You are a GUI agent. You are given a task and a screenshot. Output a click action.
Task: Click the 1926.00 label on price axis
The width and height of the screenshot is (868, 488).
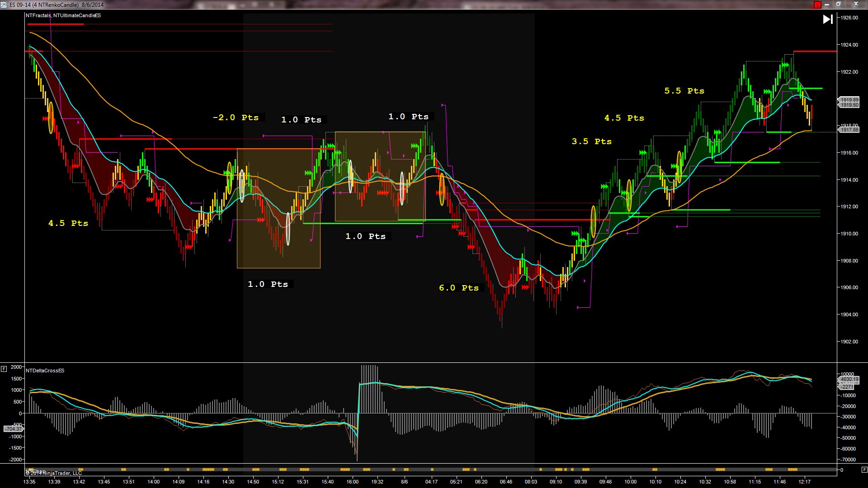[x=849, y=18]
